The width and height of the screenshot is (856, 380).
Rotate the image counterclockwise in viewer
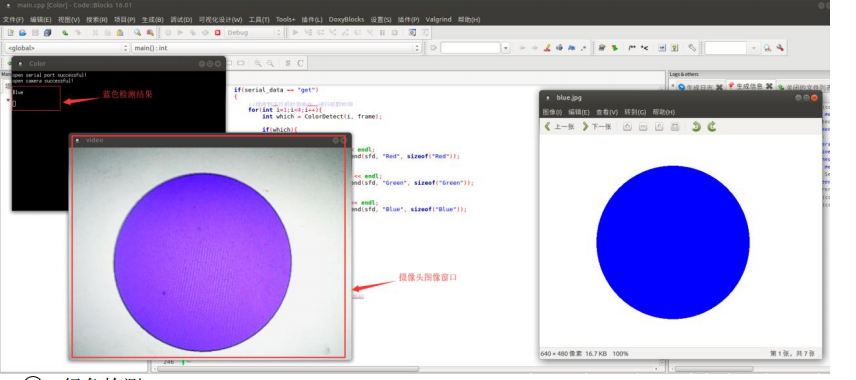point(696,127)
